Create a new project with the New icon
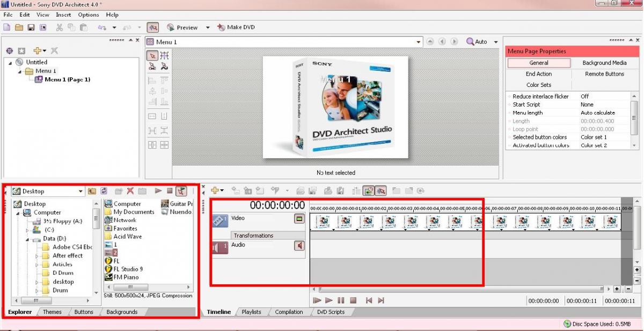This screenshot has height=331, width=644. (x=7, y=27)
